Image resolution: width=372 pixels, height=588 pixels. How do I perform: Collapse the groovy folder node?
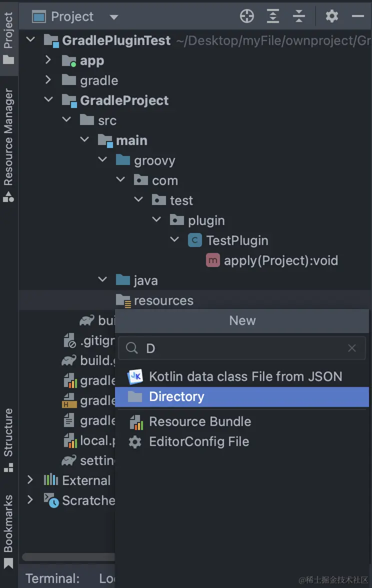[x=102, y=160]
